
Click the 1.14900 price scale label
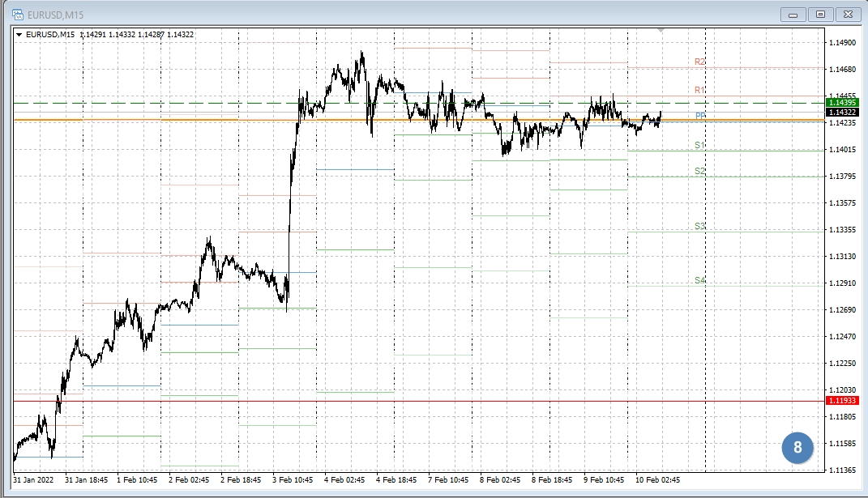pos(841,43)
